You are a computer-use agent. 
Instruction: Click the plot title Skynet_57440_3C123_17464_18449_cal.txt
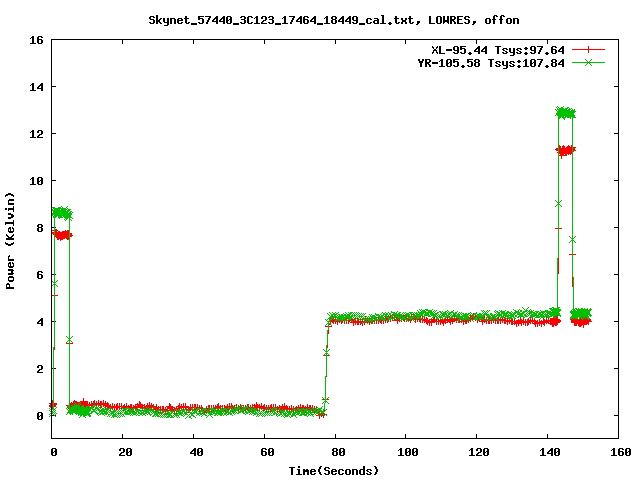284,20
